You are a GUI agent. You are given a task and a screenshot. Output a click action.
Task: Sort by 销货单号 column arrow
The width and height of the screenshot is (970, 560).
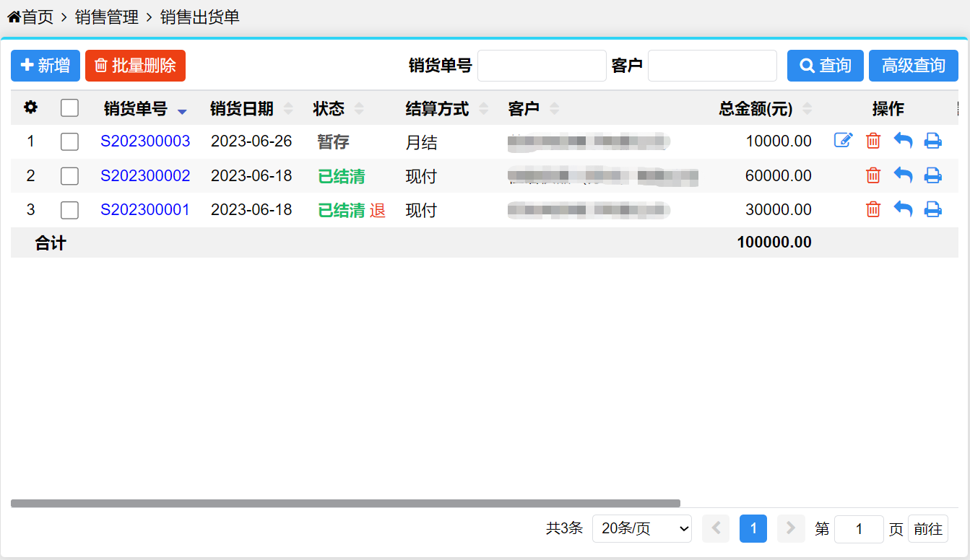pos(182,110)
